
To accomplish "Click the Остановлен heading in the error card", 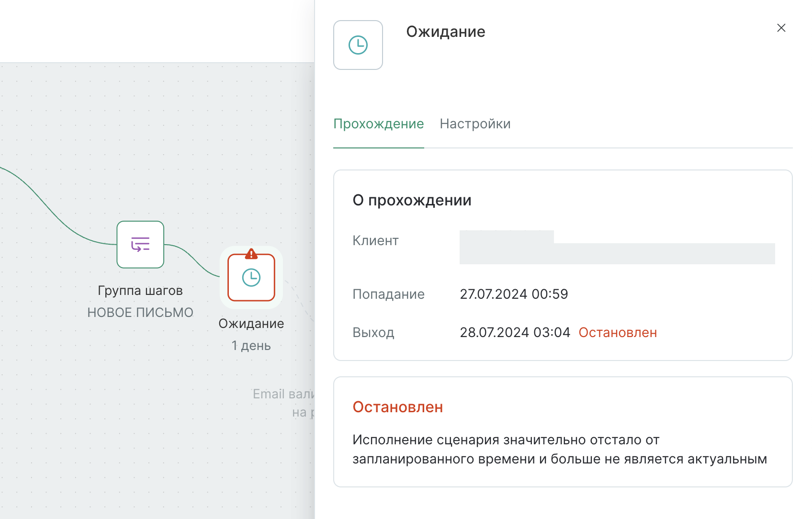I will (x=398, y=407).
